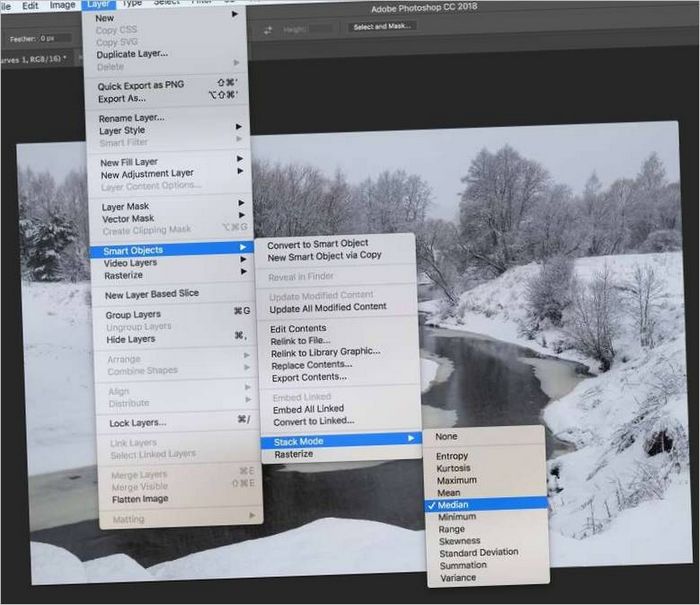Select the highlighted Smart Objects entry
The image size is (700, 605).
[171, 250]
